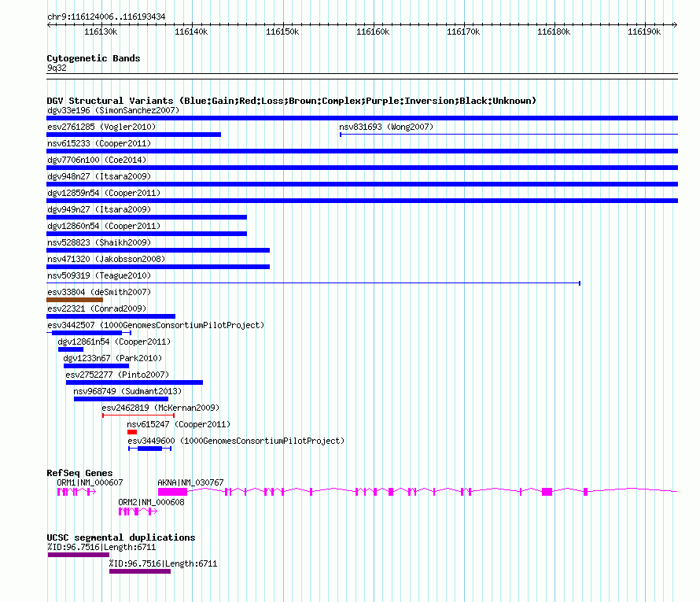Open esv3442507 (1000GenomesConsortiumPilotProject) label
Screen dimensions: 700x602
[x=156, y=325]
